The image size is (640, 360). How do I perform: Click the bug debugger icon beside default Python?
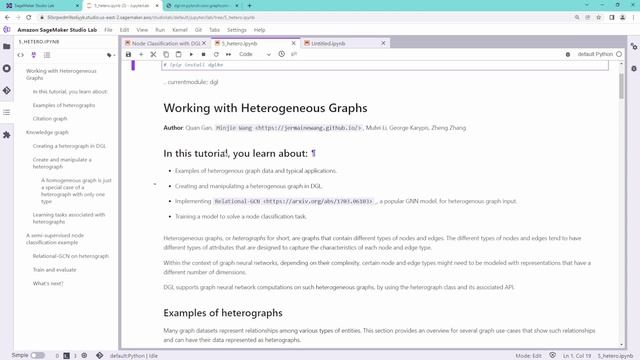pos(568,54)
